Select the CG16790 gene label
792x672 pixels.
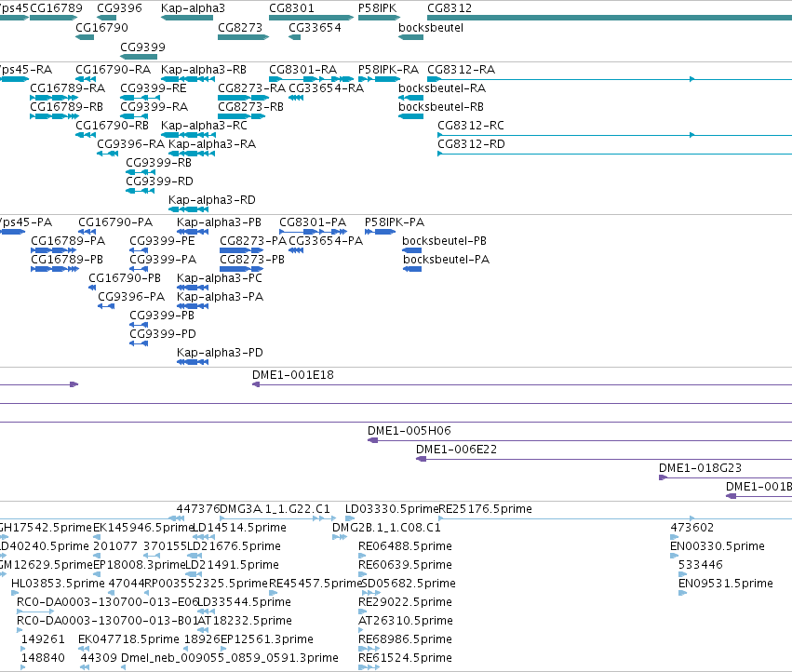101,27
